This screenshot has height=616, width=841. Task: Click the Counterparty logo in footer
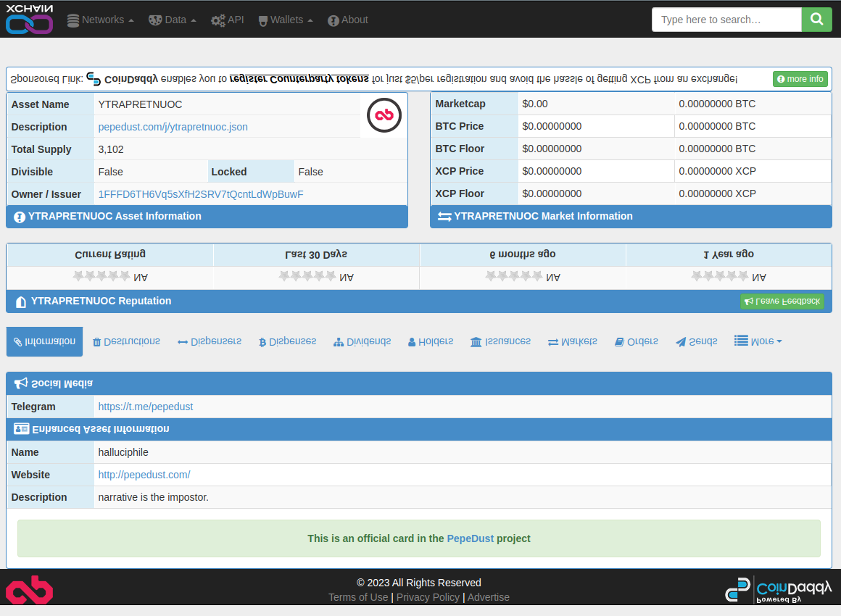(x=29, y=590)
